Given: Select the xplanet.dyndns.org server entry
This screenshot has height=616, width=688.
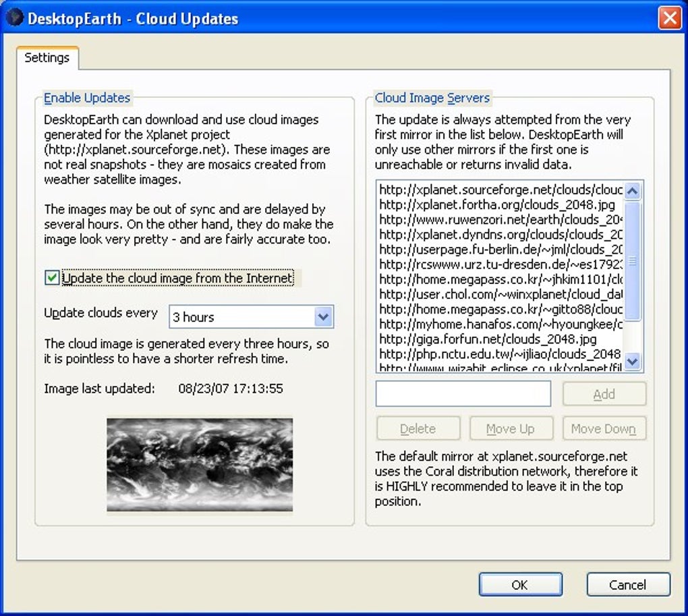Looking at the screenshot, I should [500, 234].
